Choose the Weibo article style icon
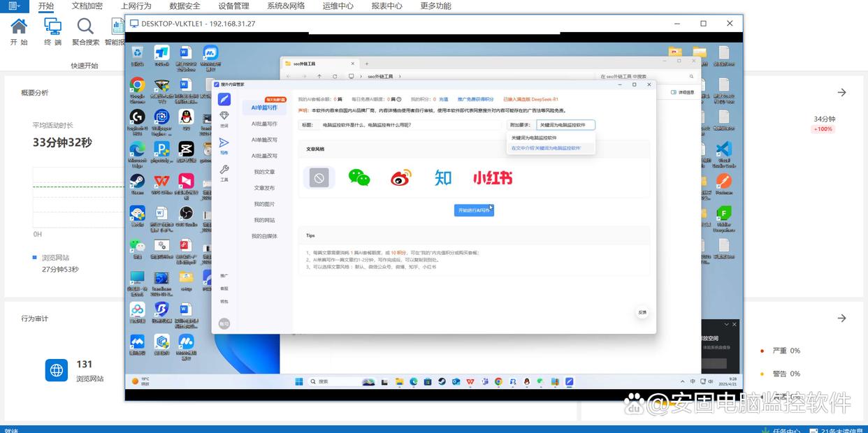 click(401, 178)
